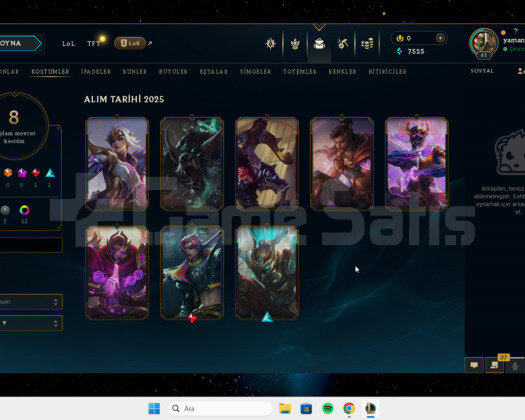Select the TFT game link

[93, 44]
